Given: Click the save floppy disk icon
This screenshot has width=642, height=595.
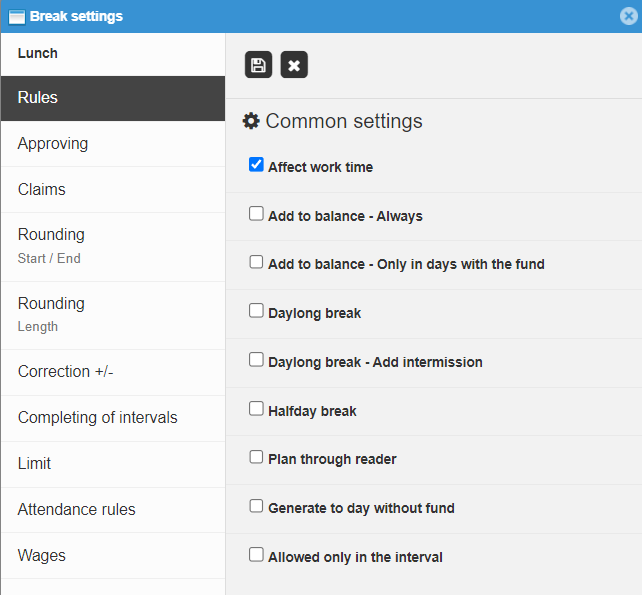Looking at the screenshot, I should pos(258,65).
